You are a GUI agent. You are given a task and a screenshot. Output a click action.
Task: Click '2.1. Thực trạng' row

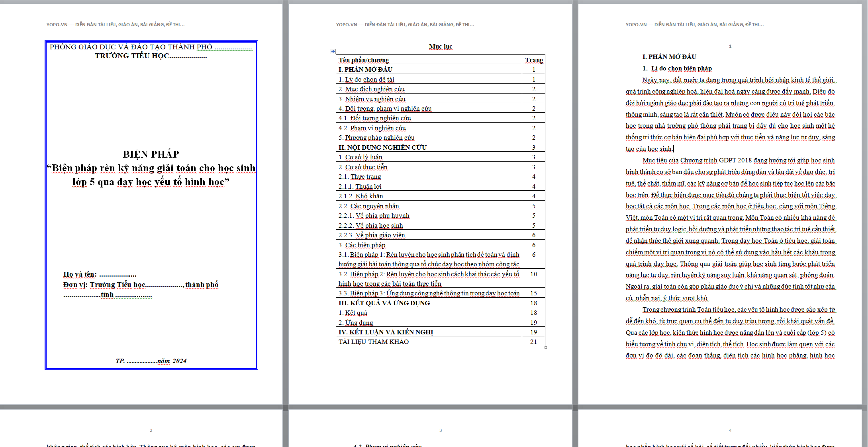[441, 176]
